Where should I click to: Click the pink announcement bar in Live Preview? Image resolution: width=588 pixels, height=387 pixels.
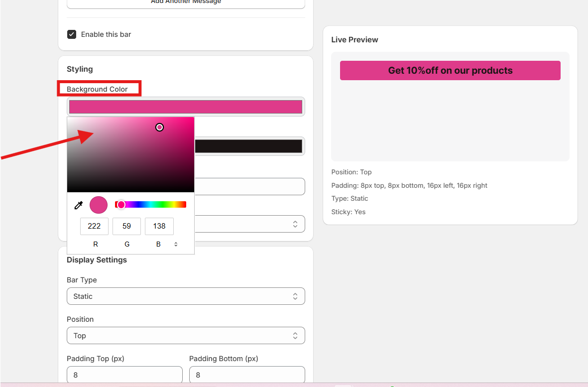coord(450,71)
